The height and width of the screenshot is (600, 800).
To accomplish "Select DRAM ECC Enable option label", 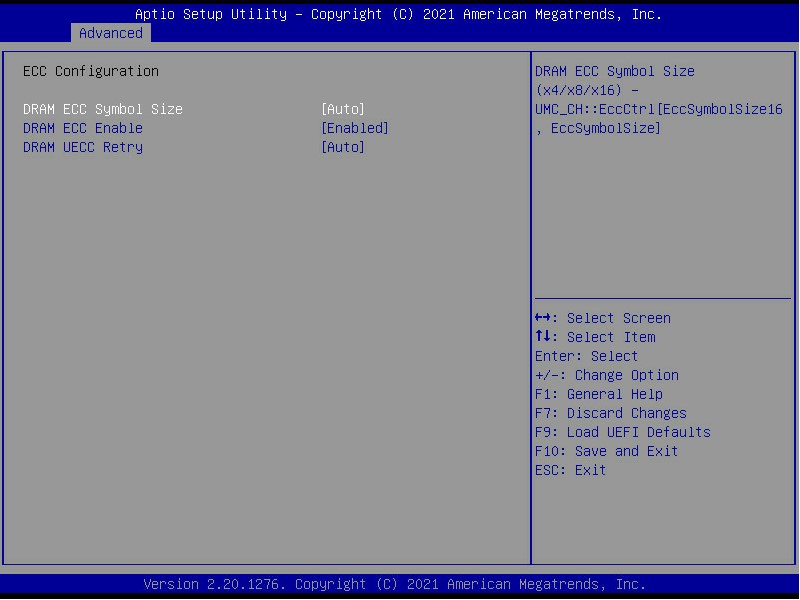I will coord(83,128).
